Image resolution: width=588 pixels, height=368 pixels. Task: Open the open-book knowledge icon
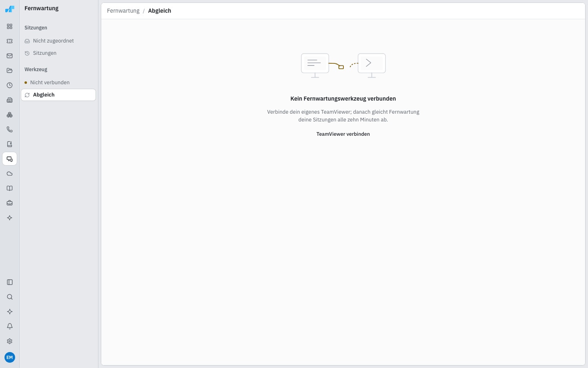click(9, 188)
